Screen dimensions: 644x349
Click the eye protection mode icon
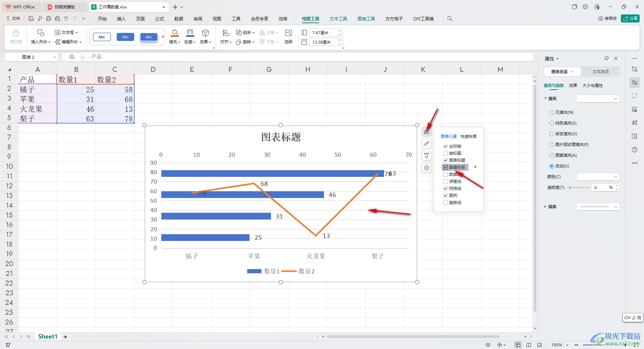coord(488,345)
